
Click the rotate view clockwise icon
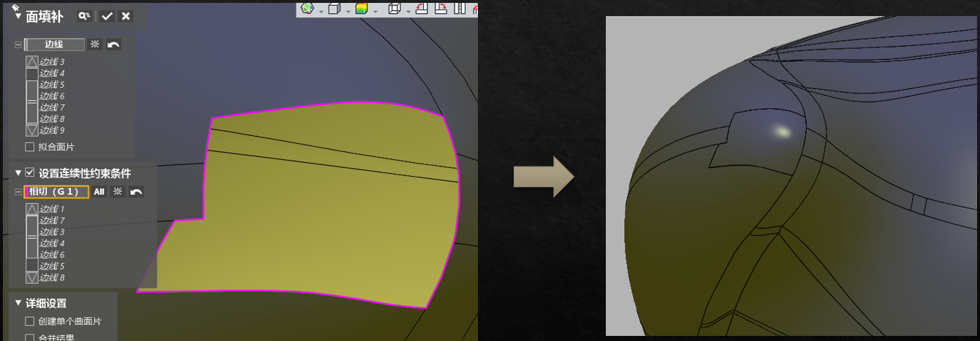point(441,9)
